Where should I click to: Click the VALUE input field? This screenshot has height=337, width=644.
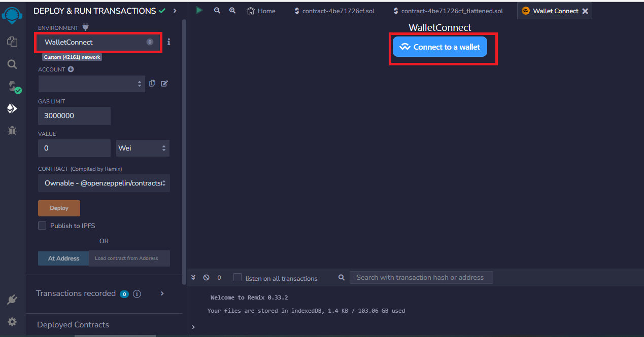coord(74,148)
